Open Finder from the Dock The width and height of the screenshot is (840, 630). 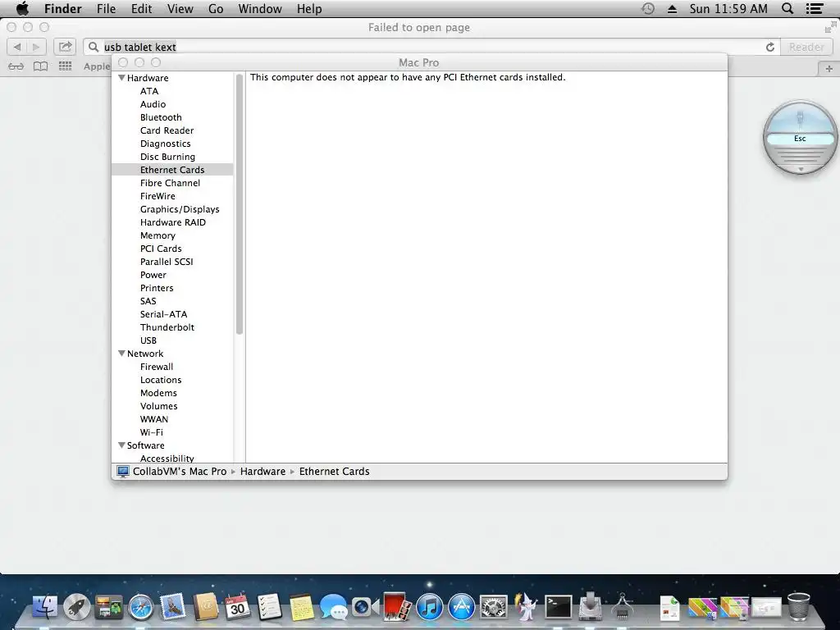click(45, 608)
